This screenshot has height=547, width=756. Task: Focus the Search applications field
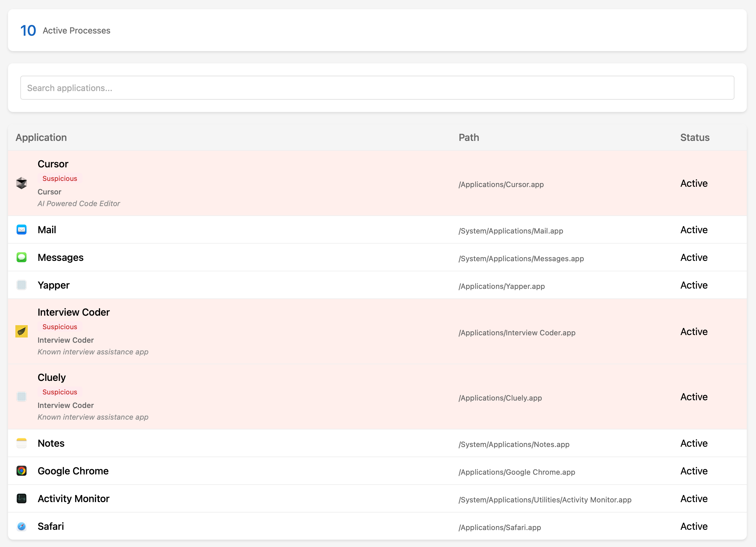coord(377,88)
